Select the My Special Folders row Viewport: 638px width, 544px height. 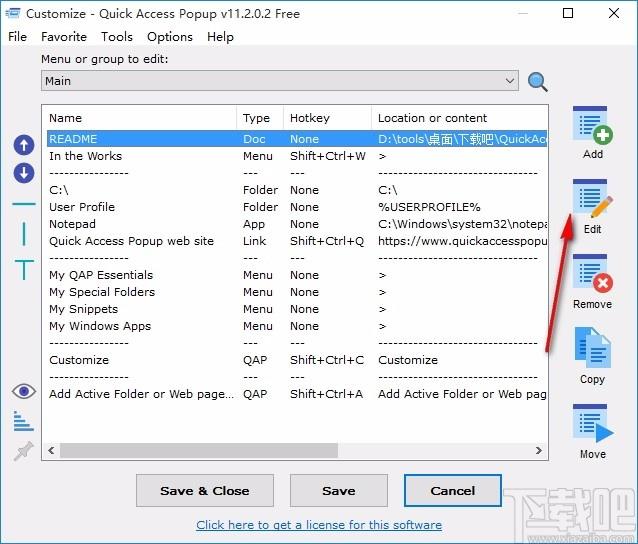297,292
